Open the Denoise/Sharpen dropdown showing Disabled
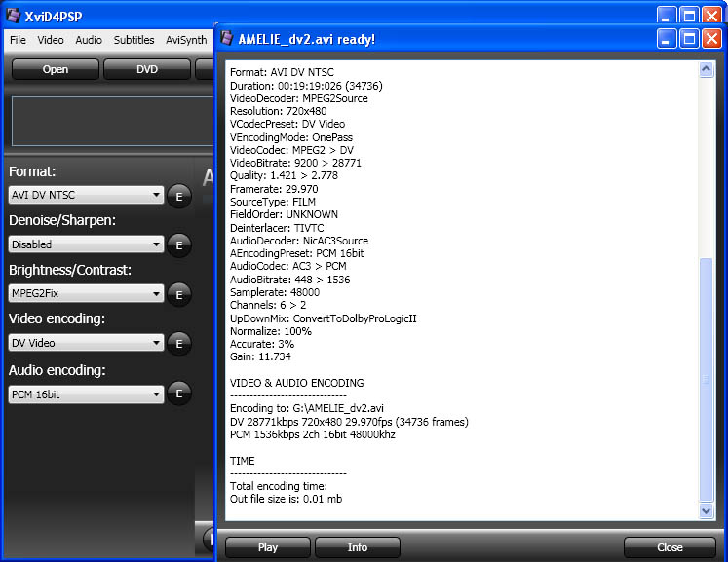This screenshot has width=728, height=562. click(87, 244)
